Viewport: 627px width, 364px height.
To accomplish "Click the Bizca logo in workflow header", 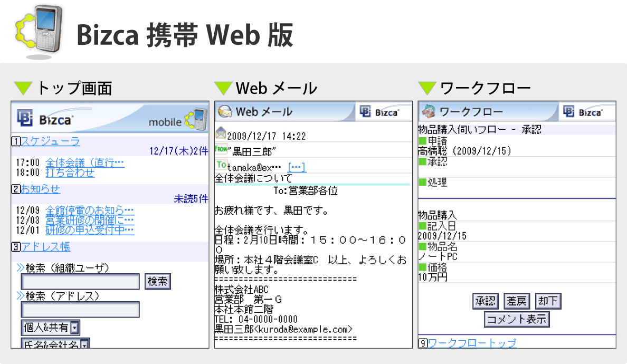I will (583, 112).
